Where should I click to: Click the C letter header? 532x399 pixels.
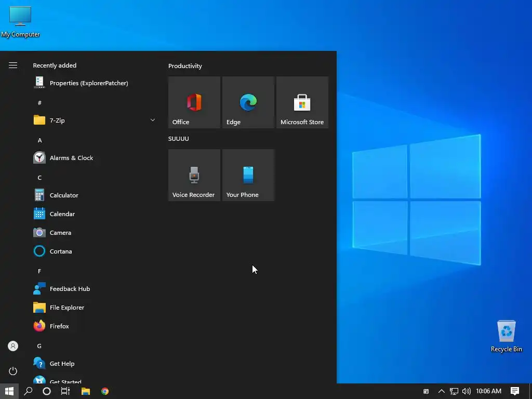point(39,178)
